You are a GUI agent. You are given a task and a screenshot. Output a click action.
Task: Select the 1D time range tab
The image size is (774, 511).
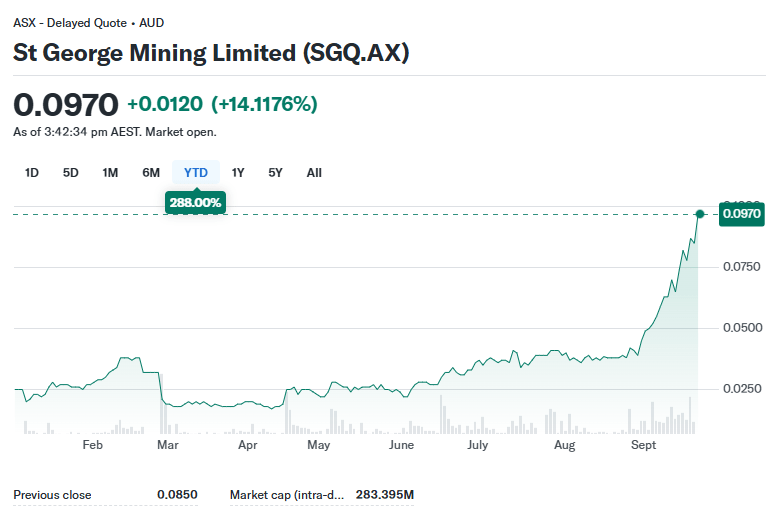click(32, 173)
